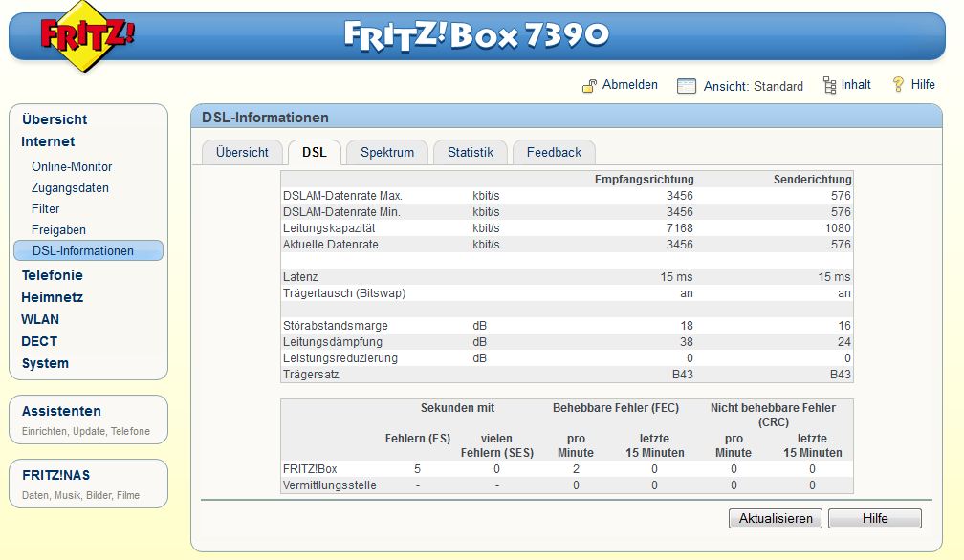Click the Aktuelle Datenrate row label
Screen dimensions: 964x560
330,245
